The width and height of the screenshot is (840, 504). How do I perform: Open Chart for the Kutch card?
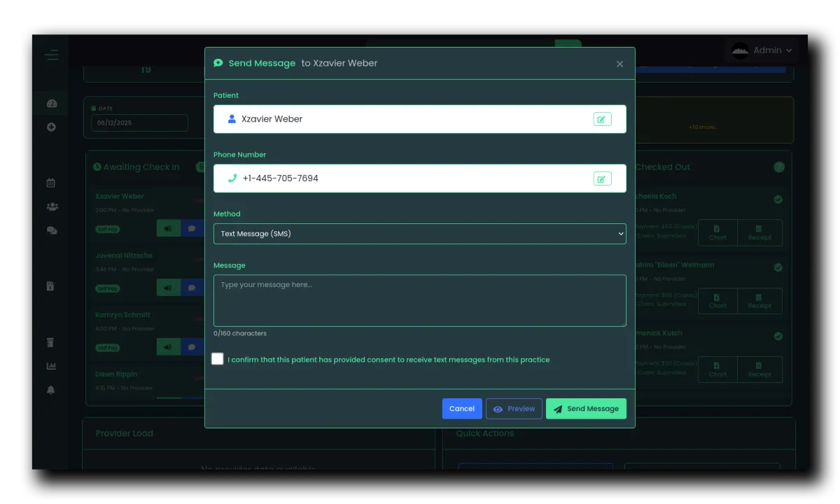pos(717,370)
